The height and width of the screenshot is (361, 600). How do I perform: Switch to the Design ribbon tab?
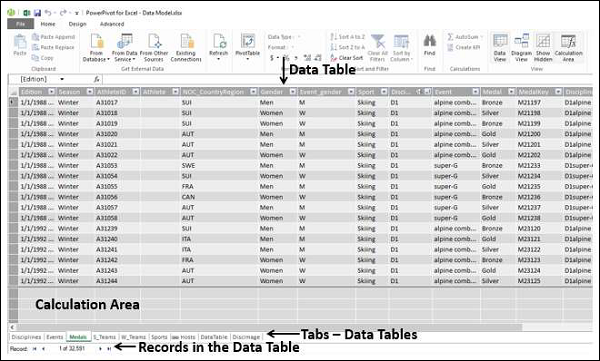77,24
